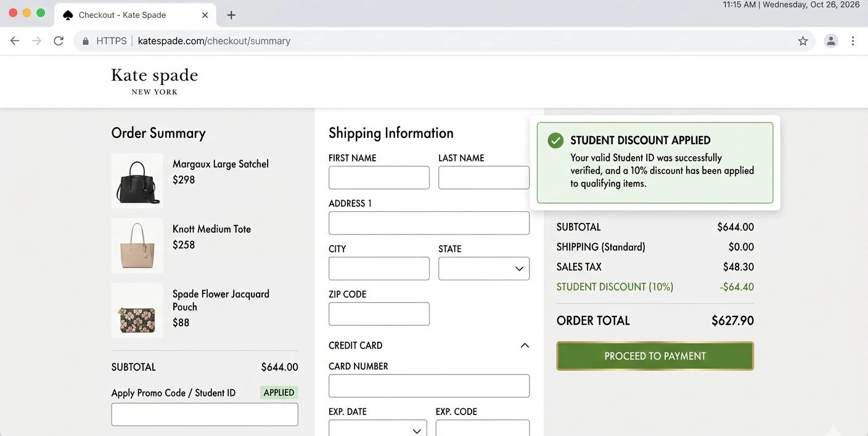This screenshot has height=436, width=868.
Task: Click the Kate Spade New York logo
Action: 154,81
